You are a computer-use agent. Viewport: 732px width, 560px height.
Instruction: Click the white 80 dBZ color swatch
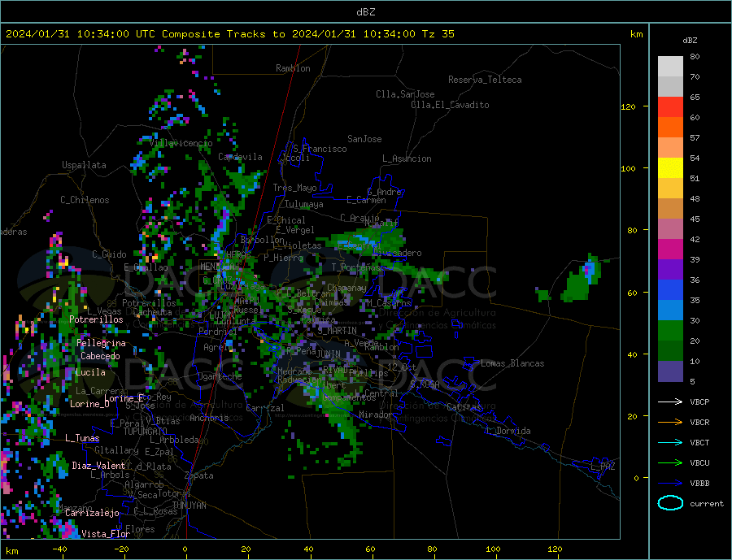click(x=670, y=67)
